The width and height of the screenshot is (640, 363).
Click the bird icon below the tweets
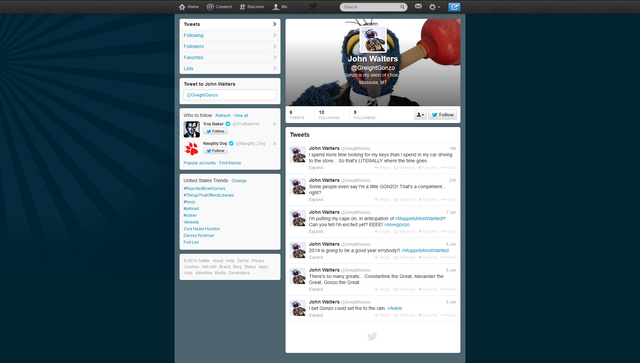[372, 336]
